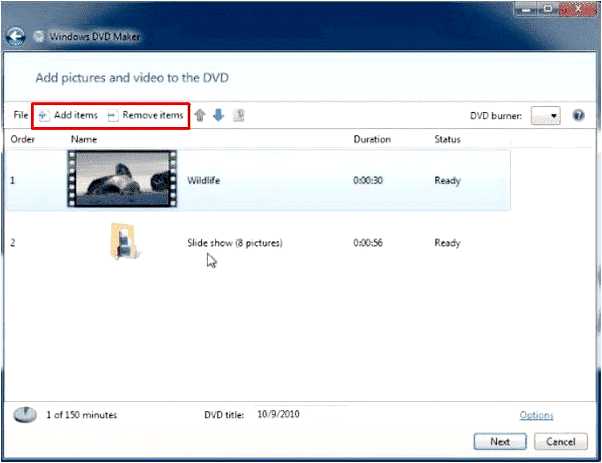Select the 0:00:30 duration cell
Image resolution: width=602 pixels, height=463 pixels.
point(368,180)
